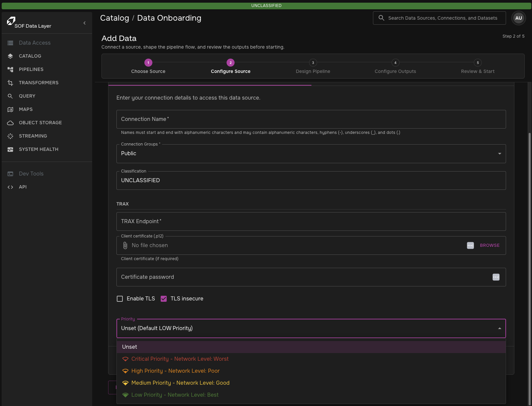
Task: Open MAPS in the sidebar
Action: coord(47,109)
